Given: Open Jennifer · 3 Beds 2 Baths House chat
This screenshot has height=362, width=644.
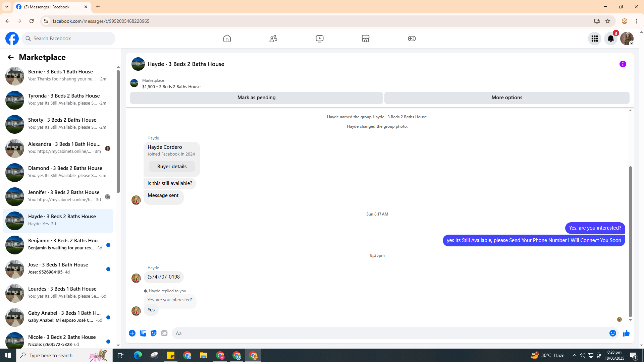Looking at the screenshot, I should point(58,197).
